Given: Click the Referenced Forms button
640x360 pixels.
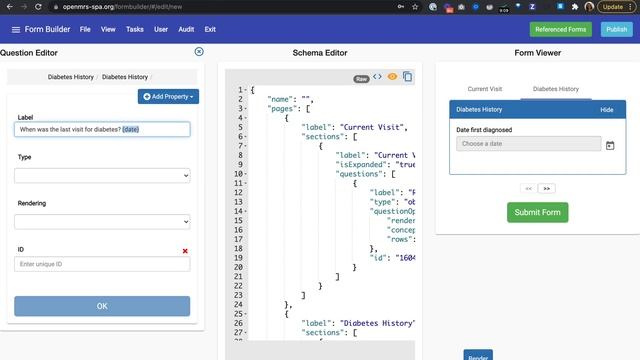Looking at the screenshot, I should tap(560, 29).
